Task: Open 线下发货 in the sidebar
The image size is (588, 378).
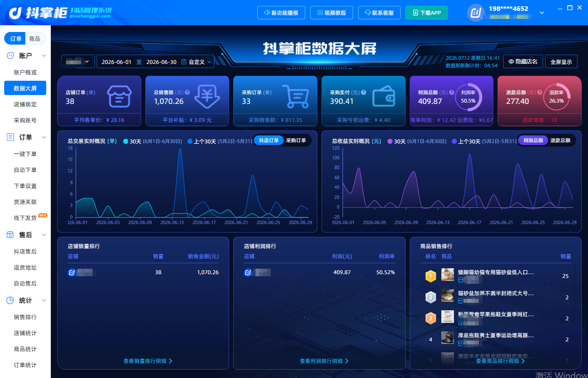Action: pos(25,218)
